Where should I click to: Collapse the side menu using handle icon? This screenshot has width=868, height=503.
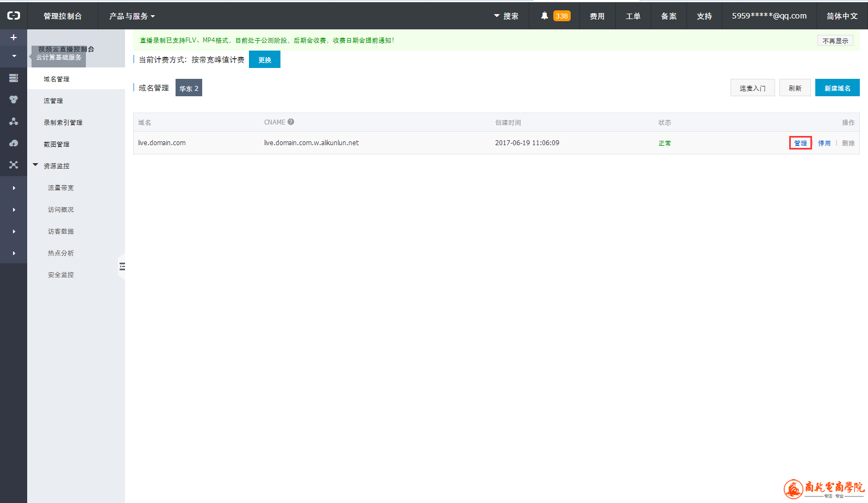tap(122, 266)
